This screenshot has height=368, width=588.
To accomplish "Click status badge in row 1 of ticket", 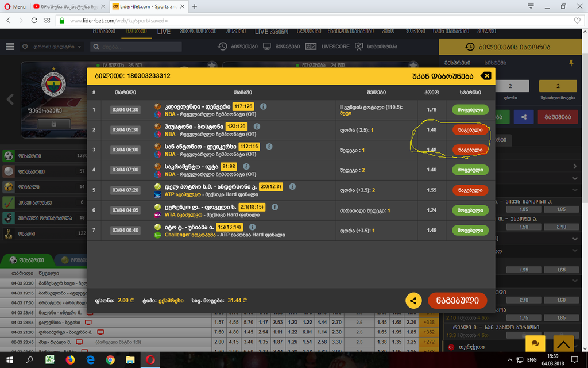I will tap(470, 110).
